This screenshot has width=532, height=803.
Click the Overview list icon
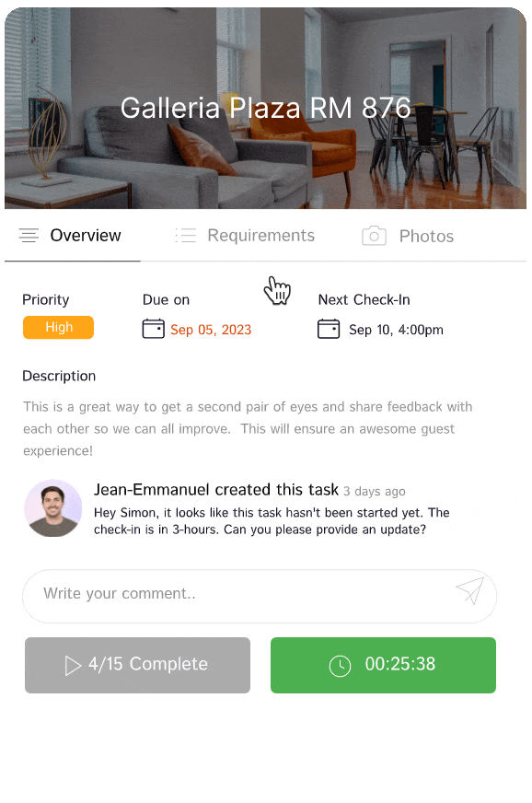29,236
